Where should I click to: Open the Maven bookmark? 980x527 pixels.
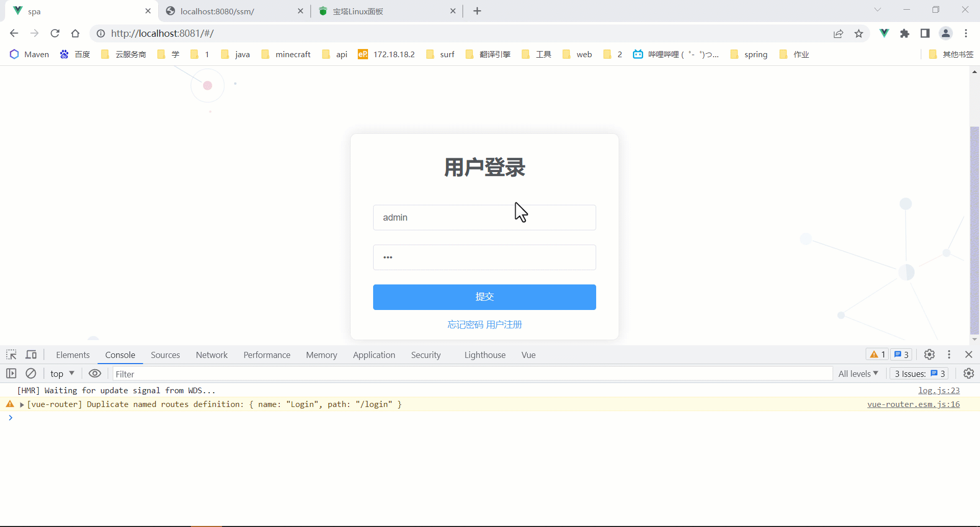[x=30, y=54]
